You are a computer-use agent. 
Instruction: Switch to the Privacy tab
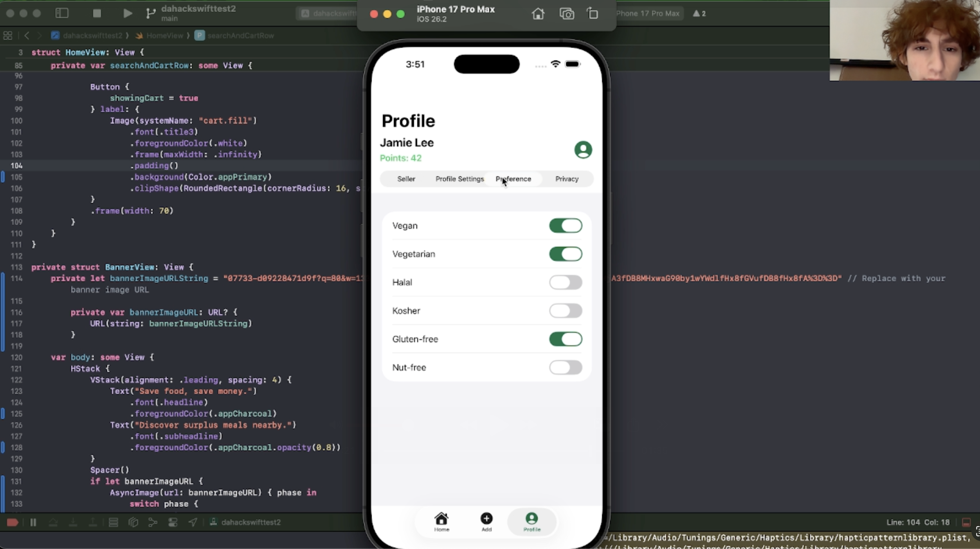[x=566, y=179]
